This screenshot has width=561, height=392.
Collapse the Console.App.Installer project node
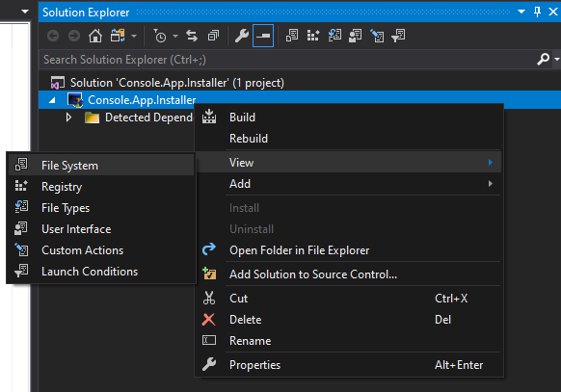pyautogui.click(x=52, y=100)
